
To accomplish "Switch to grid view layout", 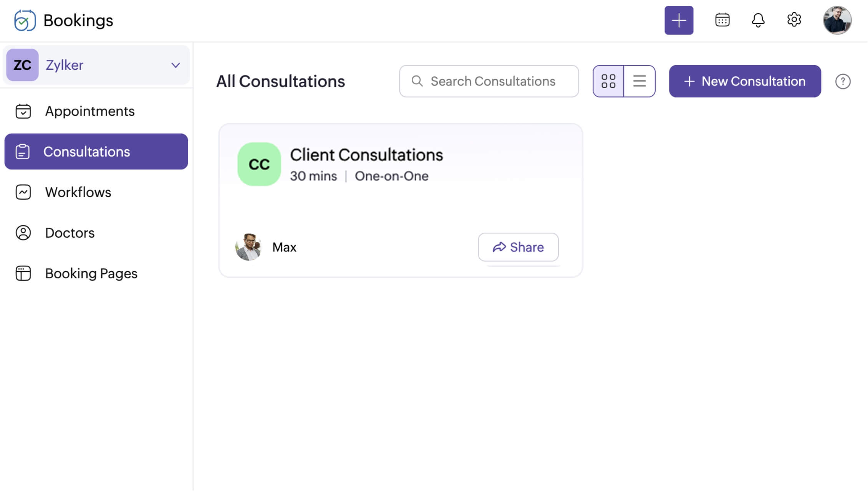I will click(x=608, y=81).
